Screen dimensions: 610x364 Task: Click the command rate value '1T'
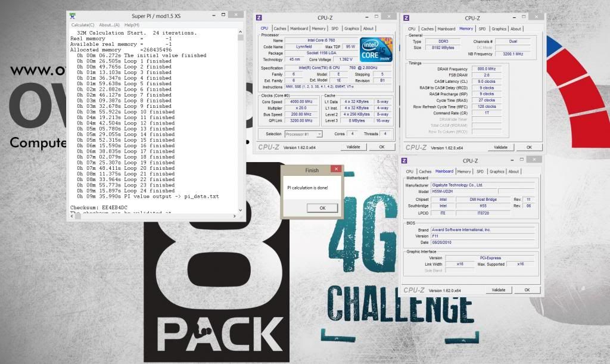point(487,113)
